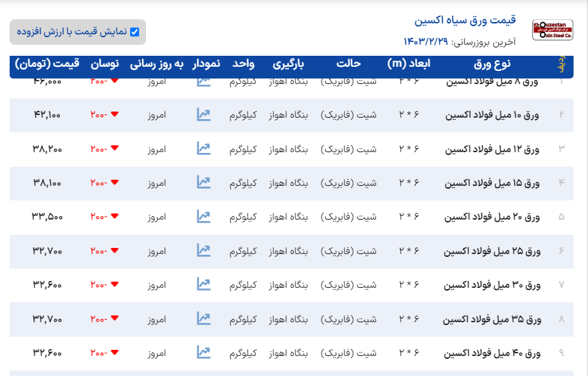Open price chart for 10 mm Oxin sheet

pyautogui.click(x=203, y=114)
